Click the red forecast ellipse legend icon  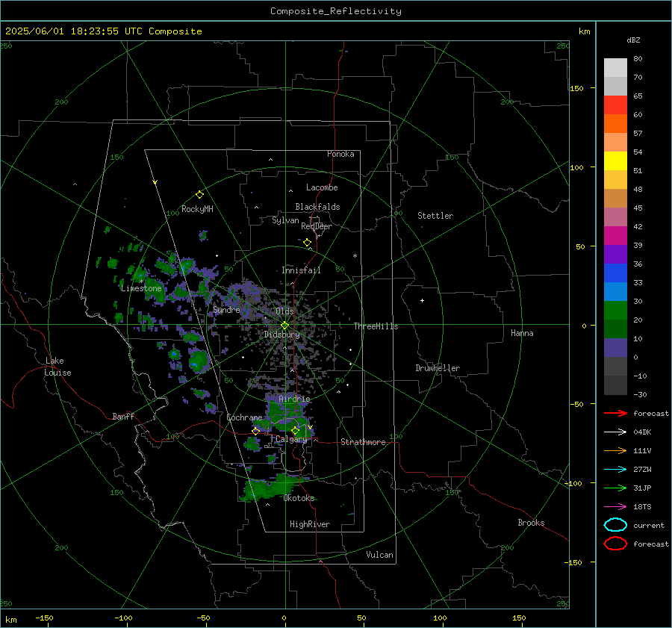(615, 544)
